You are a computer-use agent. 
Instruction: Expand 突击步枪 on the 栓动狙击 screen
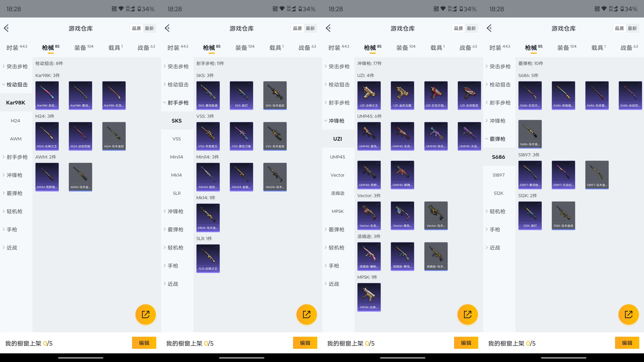coord(16,66)
